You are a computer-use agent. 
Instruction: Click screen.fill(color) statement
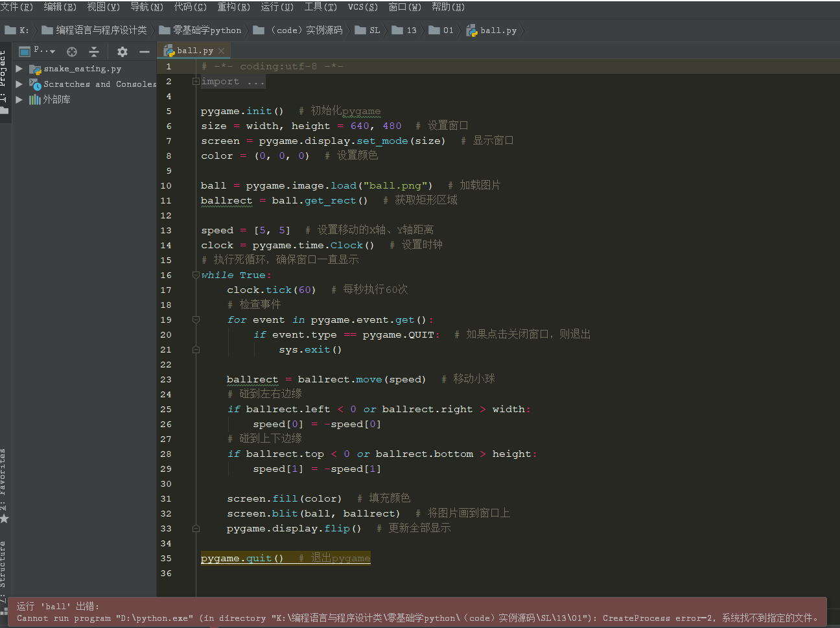[285, 498]
